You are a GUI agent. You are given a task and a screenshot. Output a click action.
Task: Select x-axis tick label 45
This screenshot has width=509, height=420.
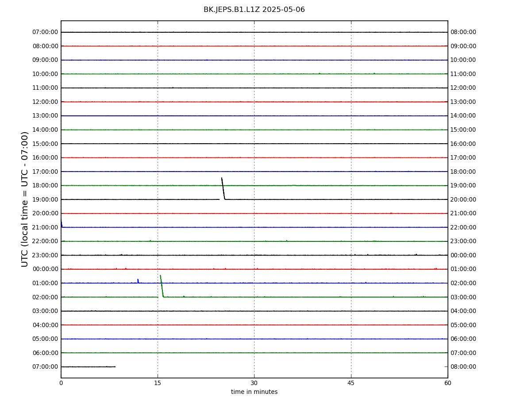pyautogui.click(x=351, y=383)
